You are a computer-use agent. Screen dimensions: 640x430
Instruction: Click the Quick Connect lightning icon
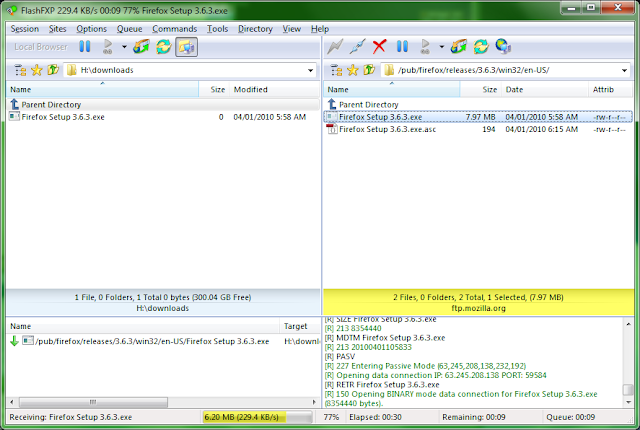coord(335,47)
